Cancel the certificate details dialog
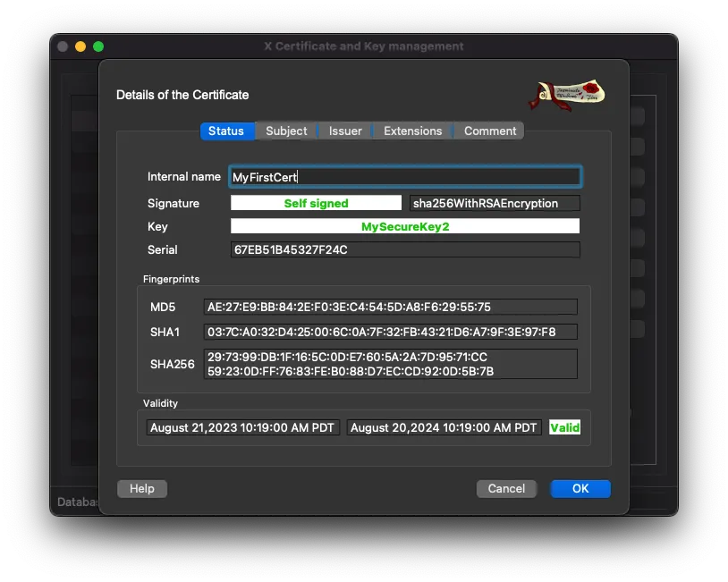 tap(506, 488)
